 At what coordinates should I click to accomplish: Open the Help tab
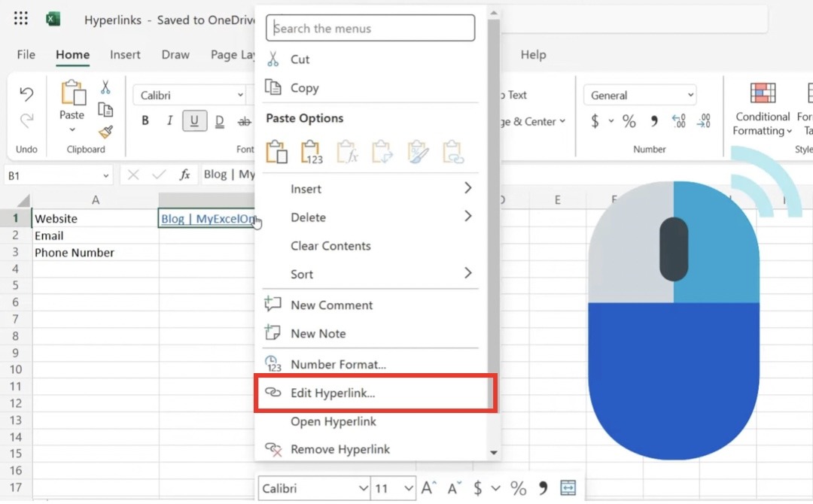(533, 54)
